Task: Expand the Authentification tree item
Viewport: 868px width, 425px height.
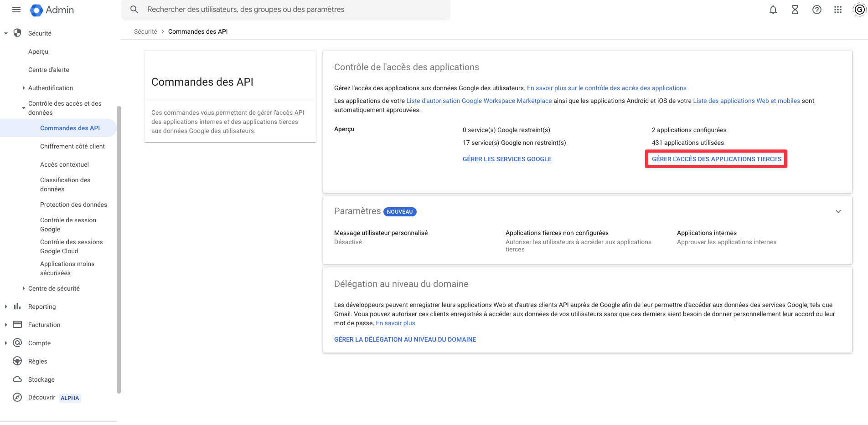Action: 24,88
